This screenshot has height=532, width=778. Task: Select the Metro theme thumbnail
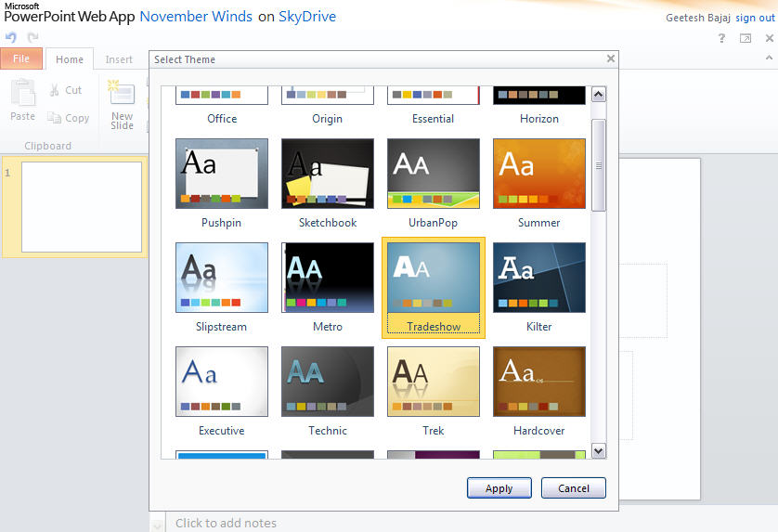[328, 278]
